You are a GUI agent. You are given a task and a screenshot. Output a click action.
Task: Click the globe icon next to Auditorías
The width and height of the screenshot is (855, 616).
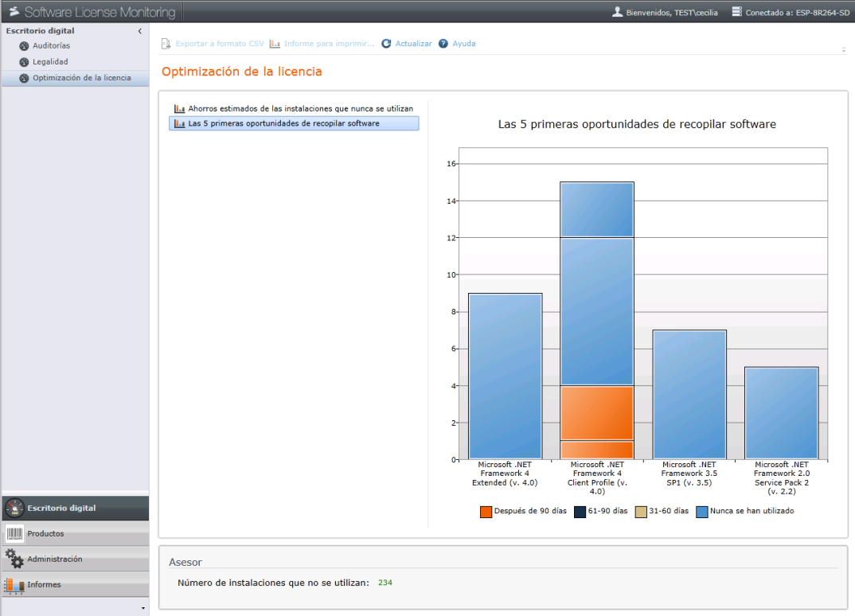pyautogui.click(x=24, y=46)
